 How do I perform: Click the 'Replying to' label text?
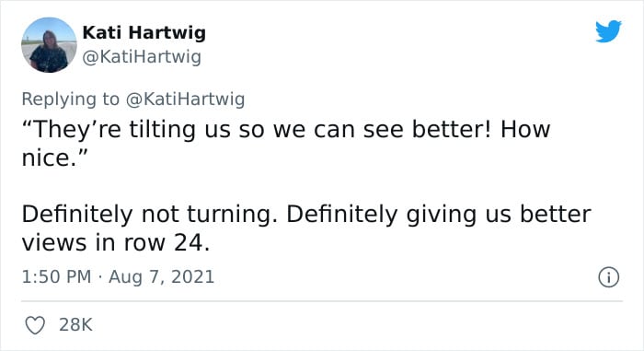71,99
